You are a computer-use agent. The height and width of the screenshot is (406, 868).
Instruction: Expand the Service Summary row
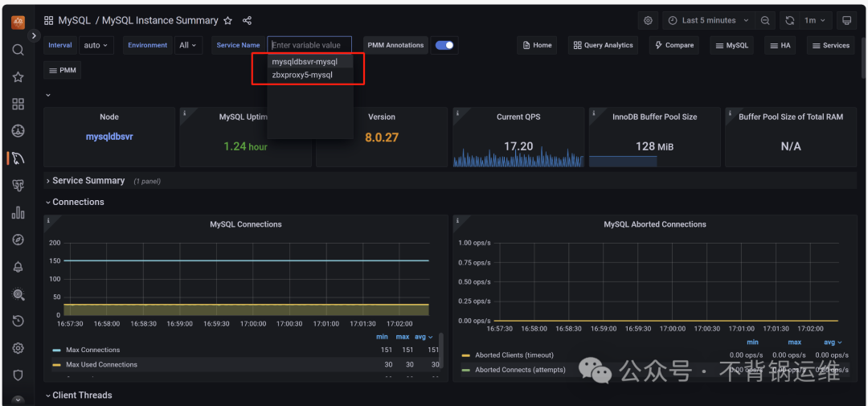click(x=88, y=181)
